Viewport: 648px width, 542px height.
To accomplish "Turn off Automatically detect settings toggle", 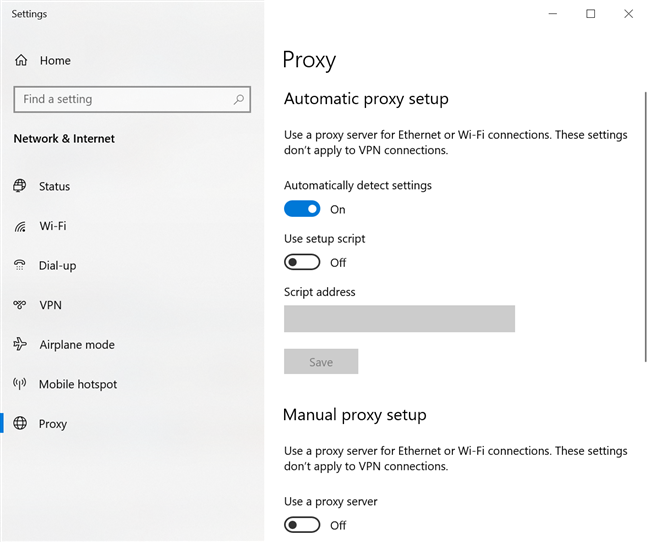I will (x=302, y=209).
